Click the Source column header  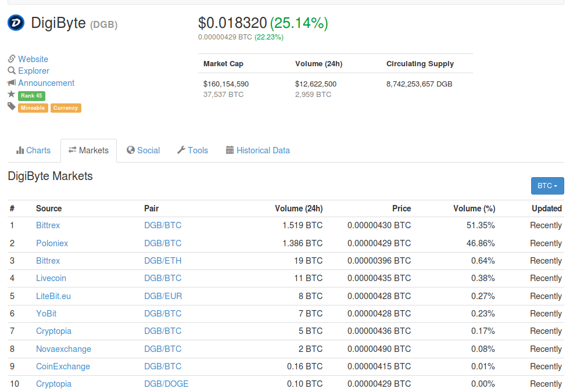coord(49,208)
